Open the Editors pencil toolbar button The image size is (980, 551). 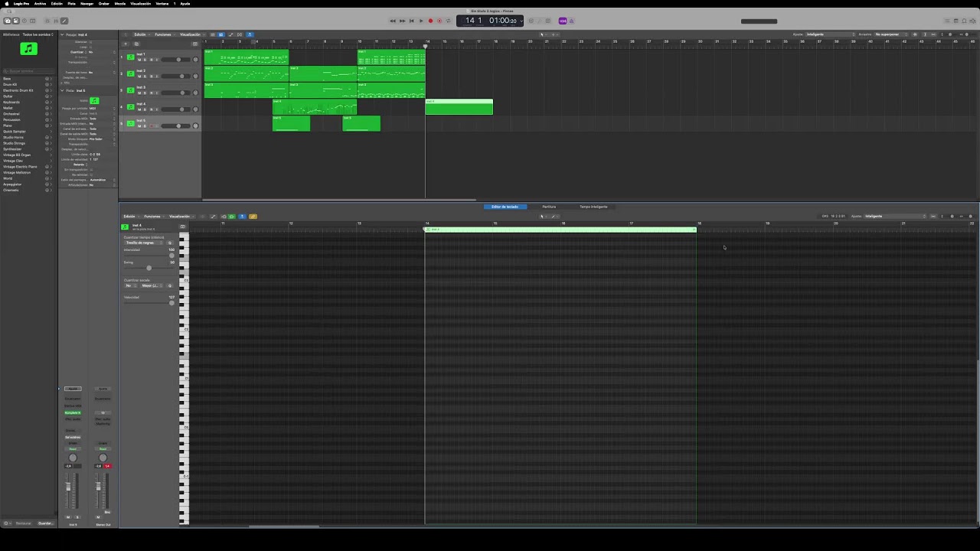pos(64,21)
